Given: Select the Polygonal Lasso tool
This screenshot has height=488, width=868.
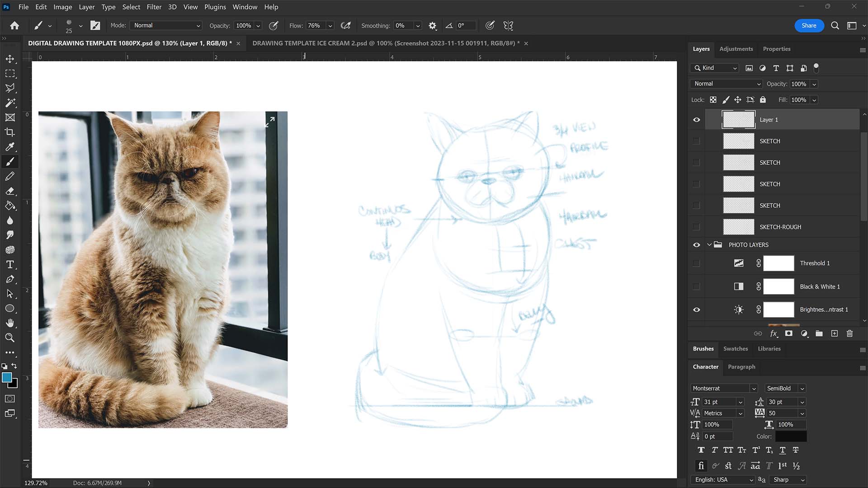Looking at the screenshot, I should [x=9, y=88].
